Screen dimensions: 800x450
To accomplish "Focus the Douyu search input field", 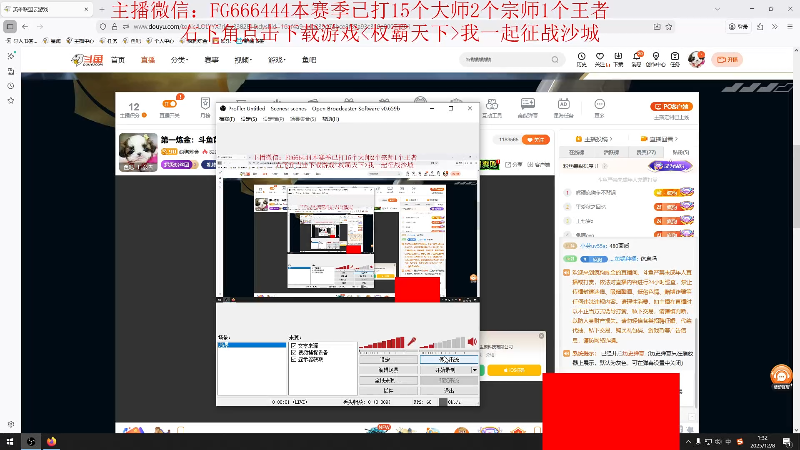I will pyautogui.click(x=505, y=60).
